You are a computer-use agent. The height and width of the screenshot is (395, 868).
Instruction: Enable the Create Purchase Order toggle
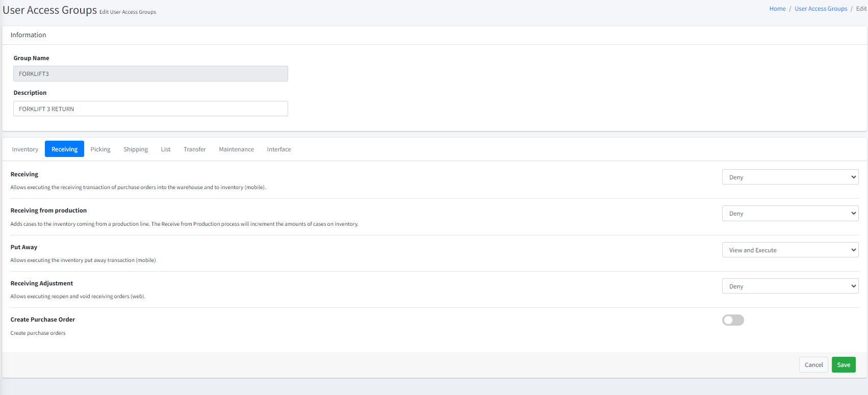click(733, 320)
